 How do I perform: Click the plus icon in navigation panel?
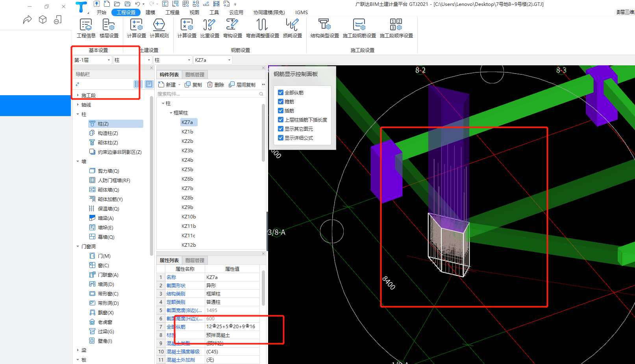pyautogui.click(x=77, y=84)
